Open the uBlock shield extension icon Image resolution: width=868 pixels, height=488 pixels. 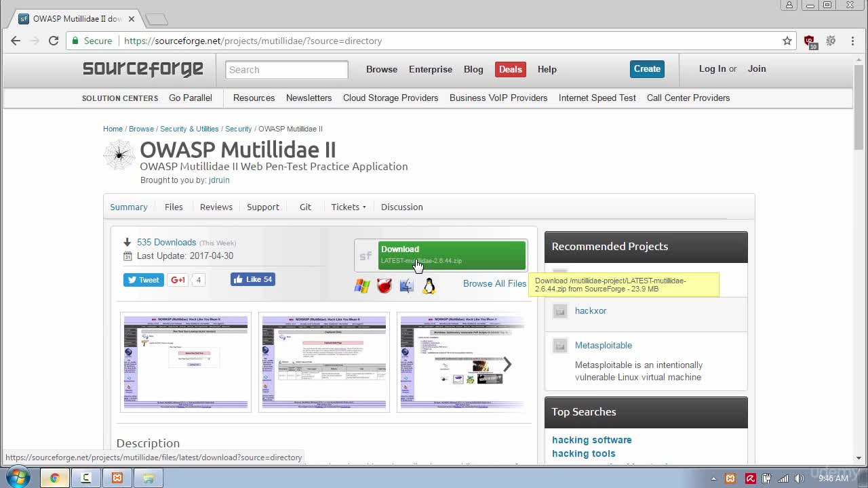click(x=810, y=41)
